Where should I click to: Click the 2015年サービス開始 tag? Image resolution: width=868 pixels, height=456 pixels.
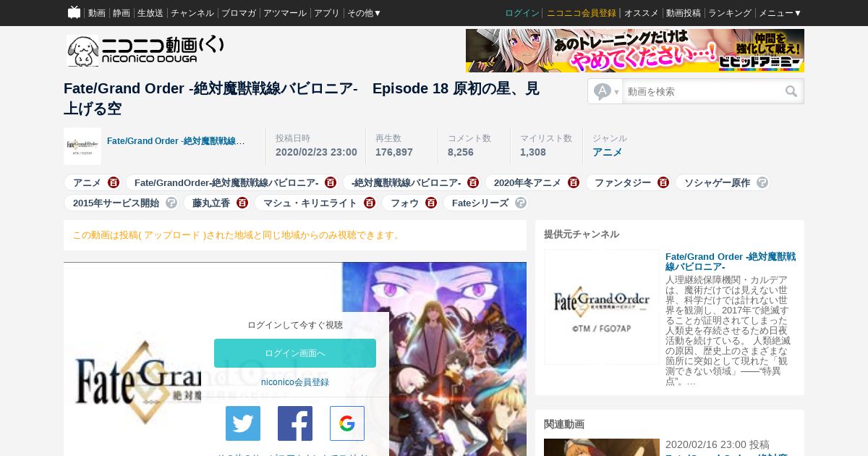pos(116,203)
